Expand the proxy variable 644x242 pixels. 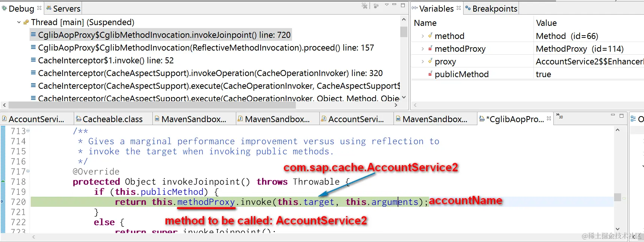tap(423, 62)
